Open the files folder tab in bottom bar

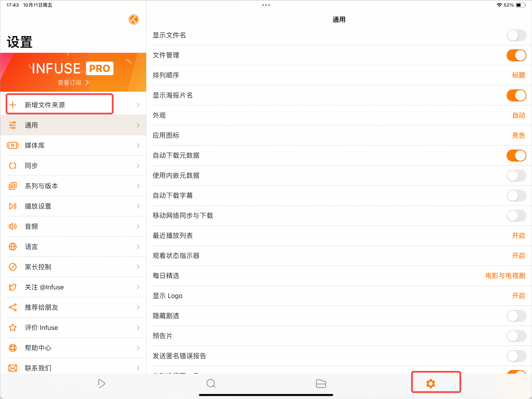click(x=321, y=383)
